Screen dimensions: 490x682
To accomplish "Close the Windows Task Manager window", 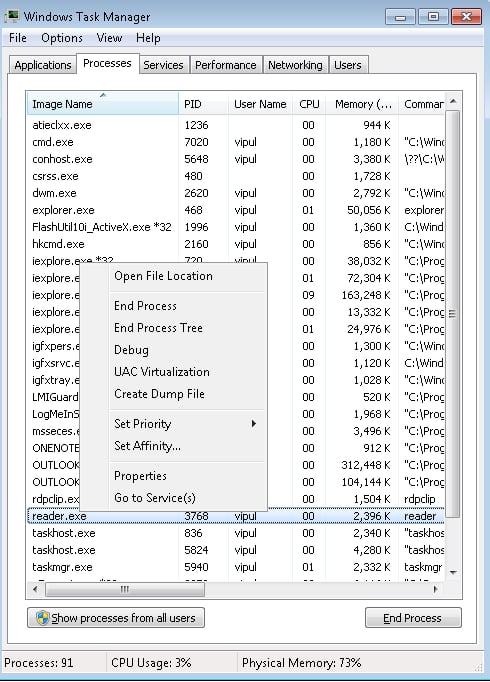I will pos(466,17).
